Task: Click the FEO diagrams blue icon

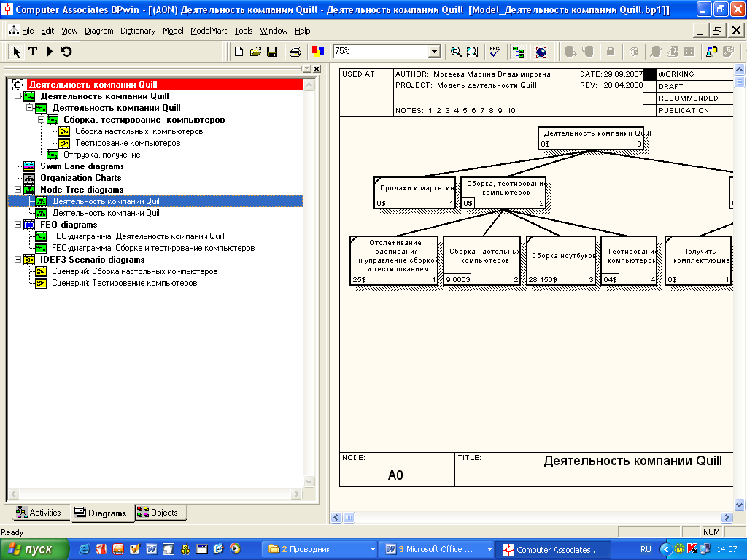Action: click(29, 225)
